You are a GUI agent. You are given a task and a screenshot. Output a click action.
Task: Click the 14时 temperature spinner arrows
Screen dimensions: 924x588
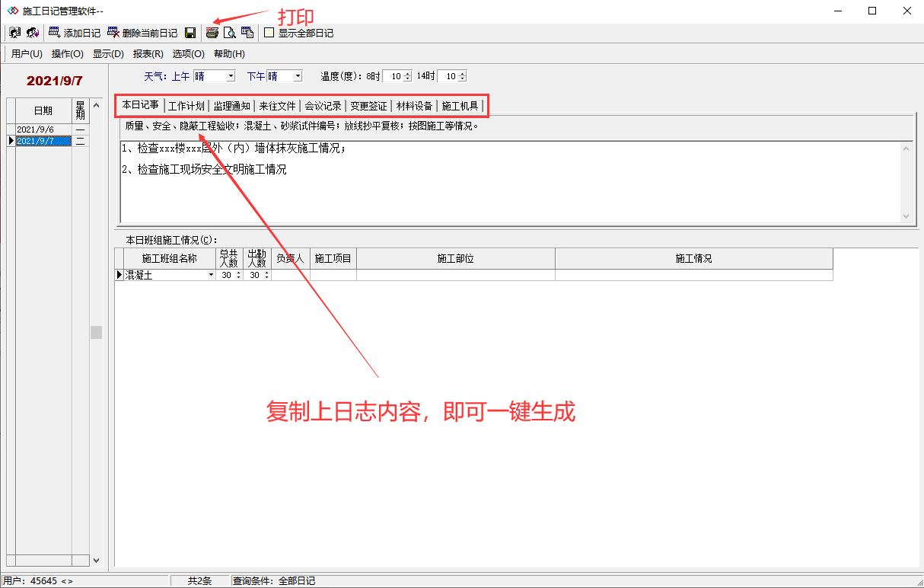point(462,76)
